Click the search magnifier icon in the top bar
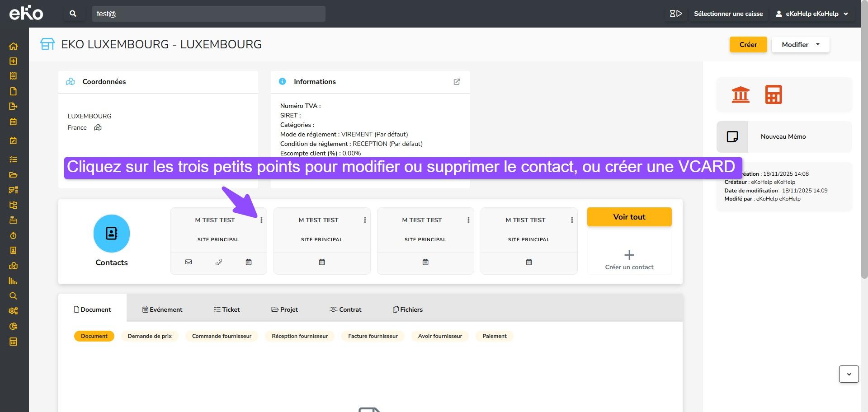 [x=73, y=14]
